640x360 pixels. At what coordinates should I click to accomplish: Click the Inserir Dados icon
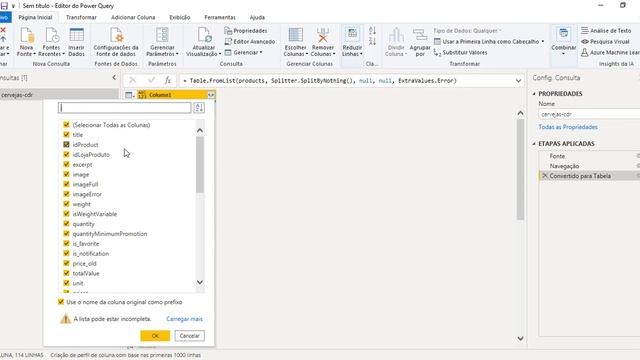(76, 36)
